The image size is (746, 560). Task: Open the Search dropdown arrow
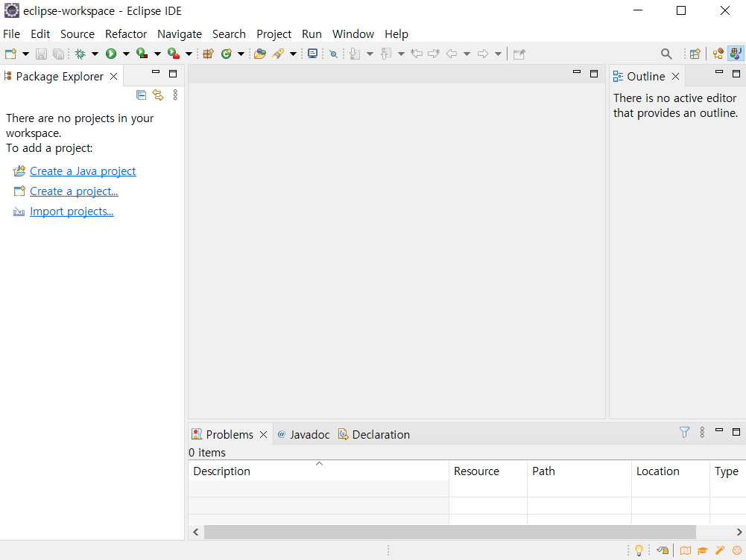tap(293, 54)
